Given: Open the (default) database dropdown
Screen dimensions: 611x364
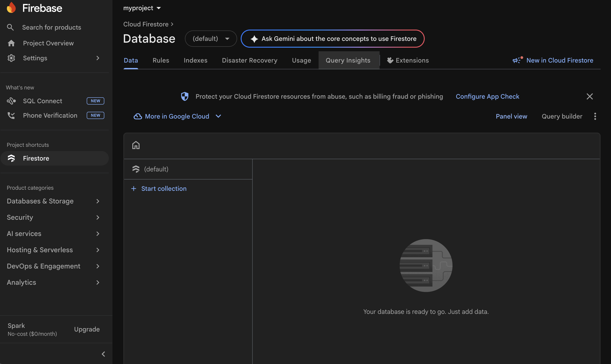Looking at the screenshot, I should coord(211,39).
